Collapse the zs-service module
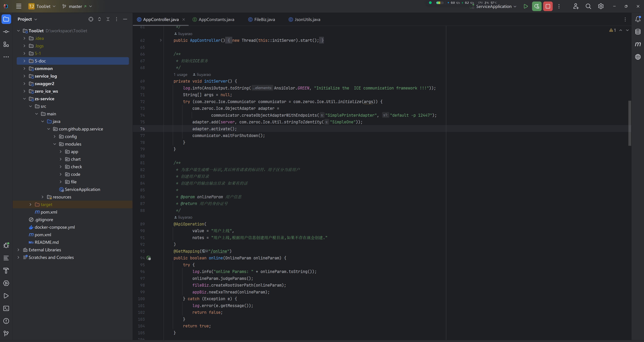The image size is (644, 342). click(x=24, y=99)
